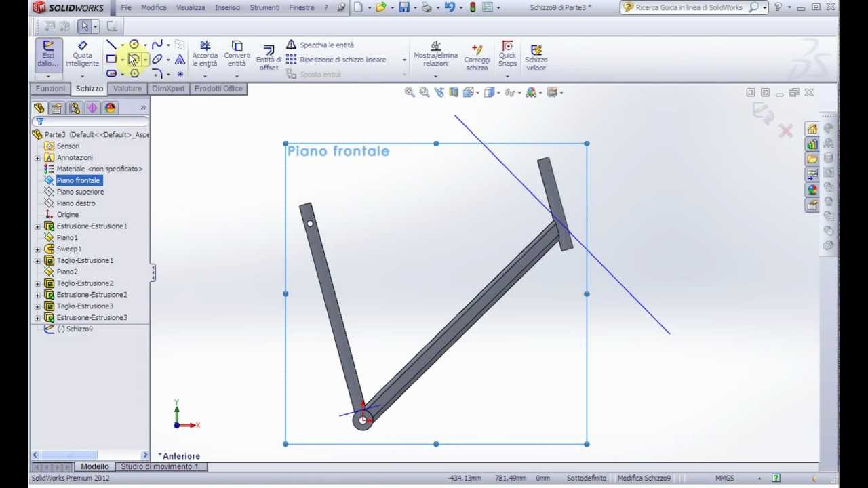Select the Quota intelligente dimension tool
The image size is (868, 488).
tap(82, 55)
